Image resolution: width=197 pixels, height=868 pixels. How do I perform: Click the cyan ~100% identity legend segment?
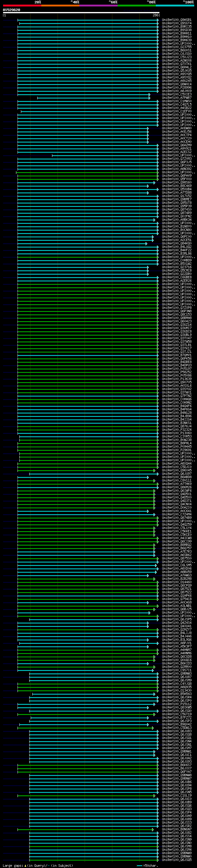175,6
